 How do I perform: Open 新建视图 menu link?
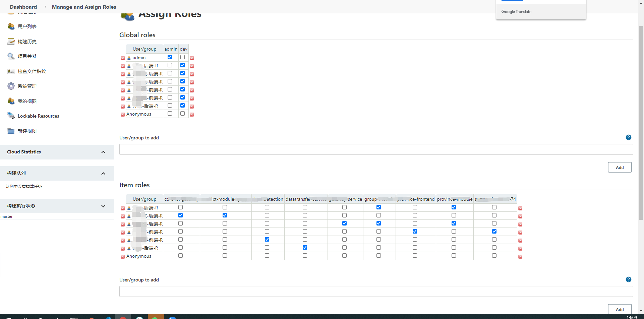point(27,131)
